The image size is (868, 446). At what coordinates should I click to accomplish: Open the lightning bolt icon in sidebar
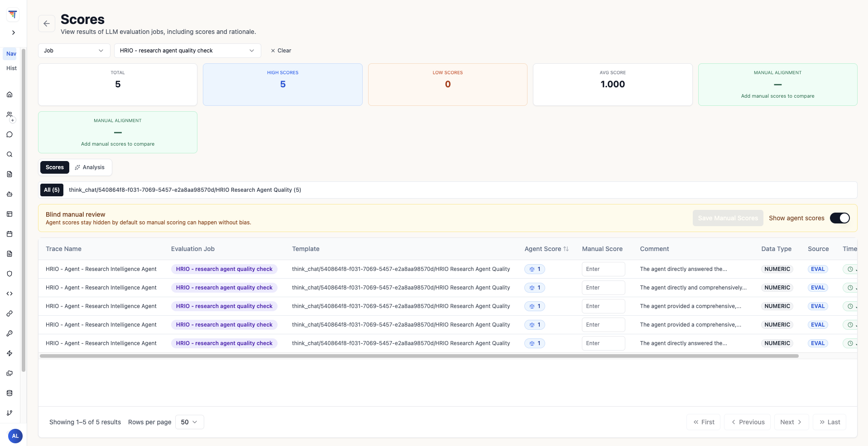coord(10,353)
